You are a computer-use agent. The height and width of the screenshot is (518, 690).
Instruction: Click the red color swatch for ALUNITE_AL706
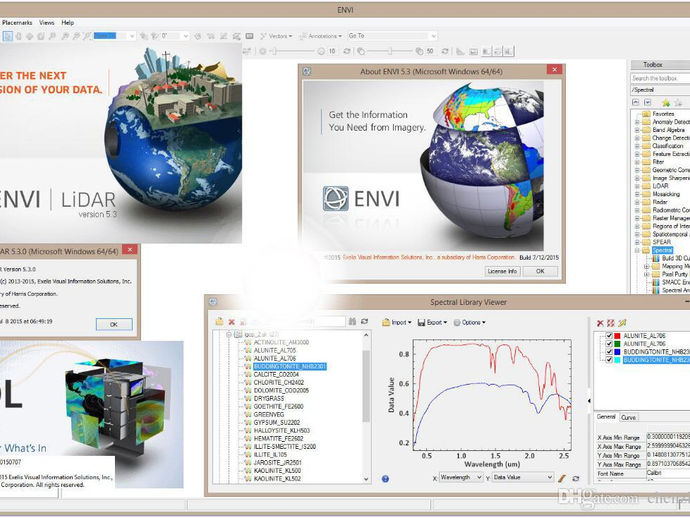tap(617, 336)
